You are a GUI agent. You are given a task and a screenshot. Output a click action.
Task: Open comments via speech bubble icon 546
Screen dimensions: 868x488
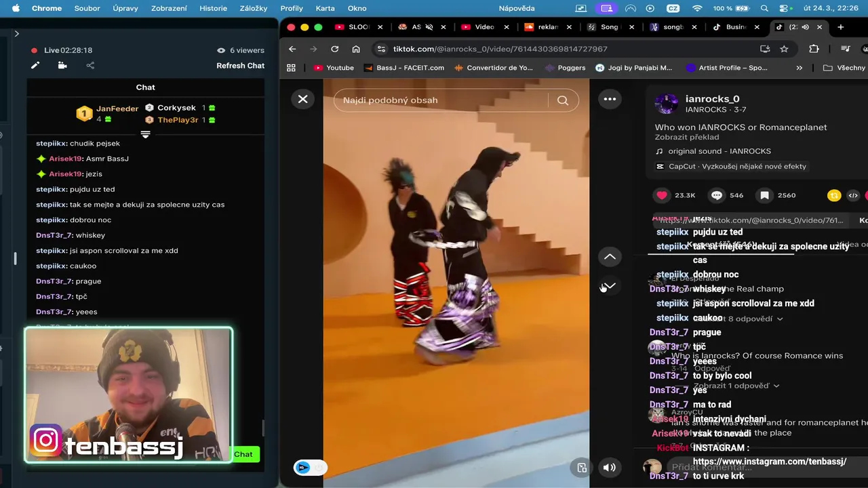coord(717,195)
